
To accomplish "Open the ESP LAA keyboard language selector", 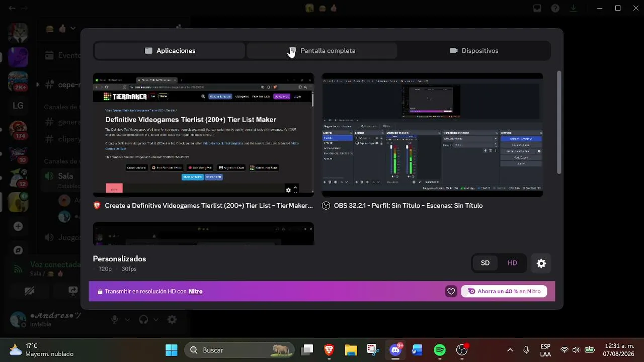I will 545,350.
